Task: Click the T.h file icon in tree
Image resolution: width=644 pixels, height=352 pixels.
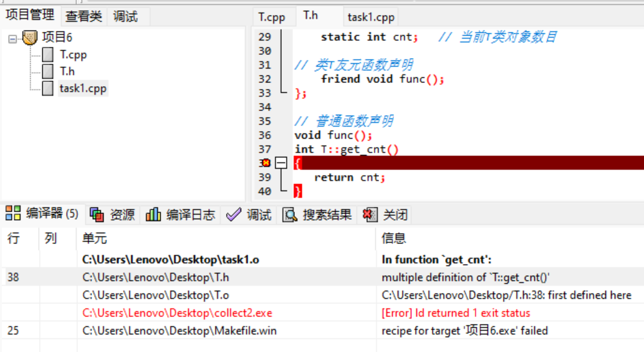Action: point(47,71)
